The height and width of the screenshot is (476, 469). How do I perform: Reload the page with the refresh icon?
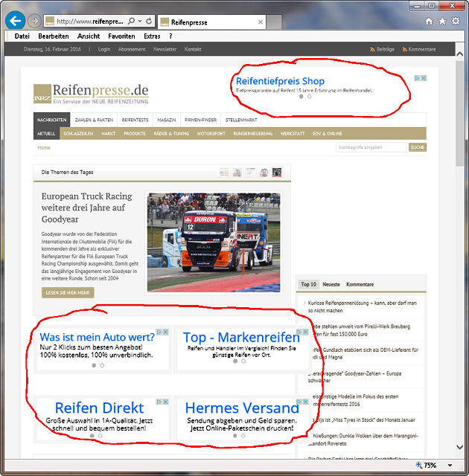click(x=149, y=22)
